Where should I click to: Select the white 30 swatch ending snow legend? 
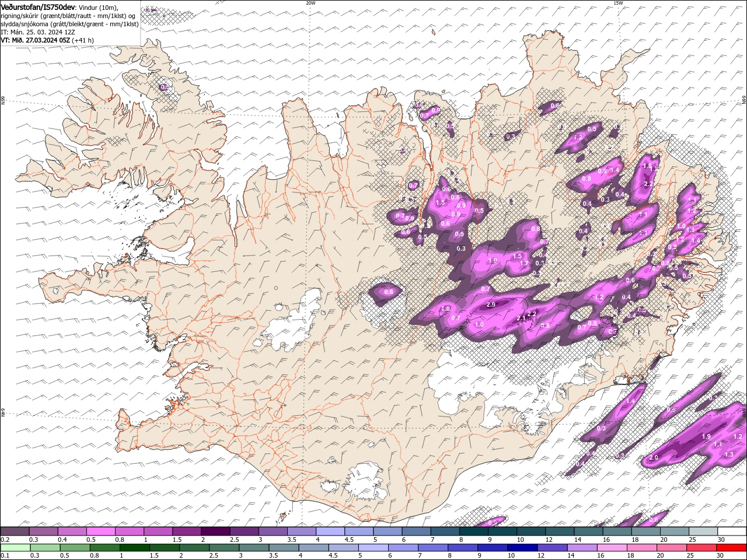(732, 531)
